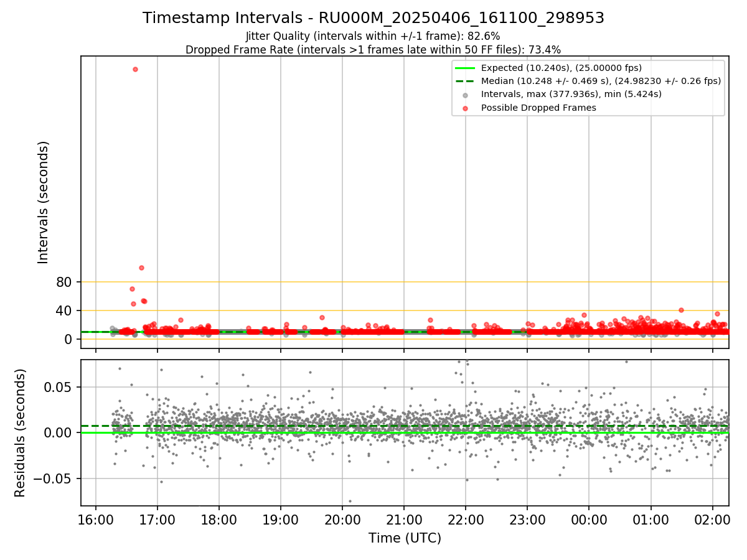Click the gray dot marker in the legend
Viewport: 747px width, 560px height.
[x=465, y=95]
